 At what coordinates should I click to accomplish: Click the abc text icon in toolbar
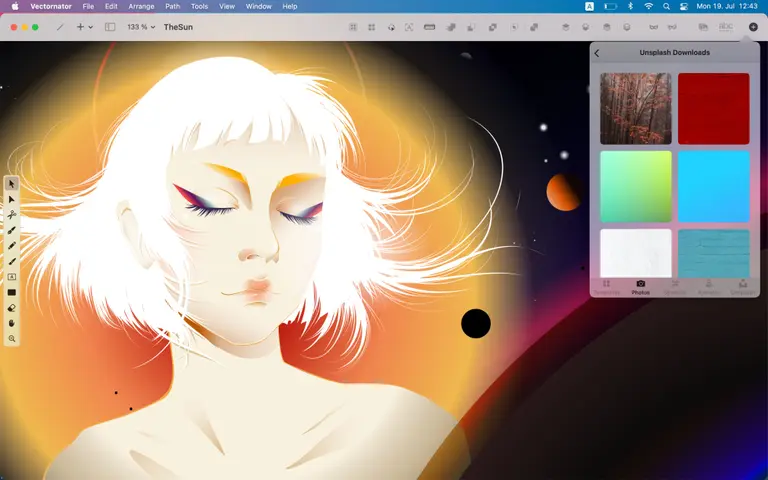click(x=726, y=27)
